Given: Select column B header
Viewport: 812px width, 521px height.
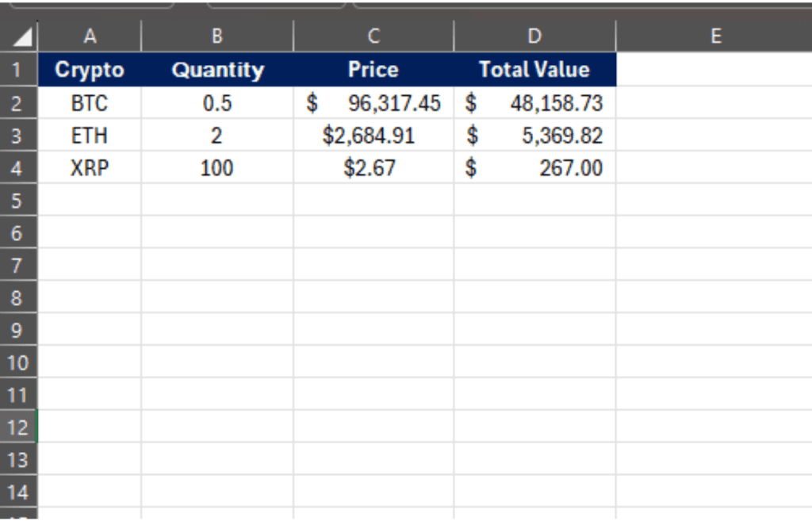Looking at the screenshot, I should tap(217, 36).
